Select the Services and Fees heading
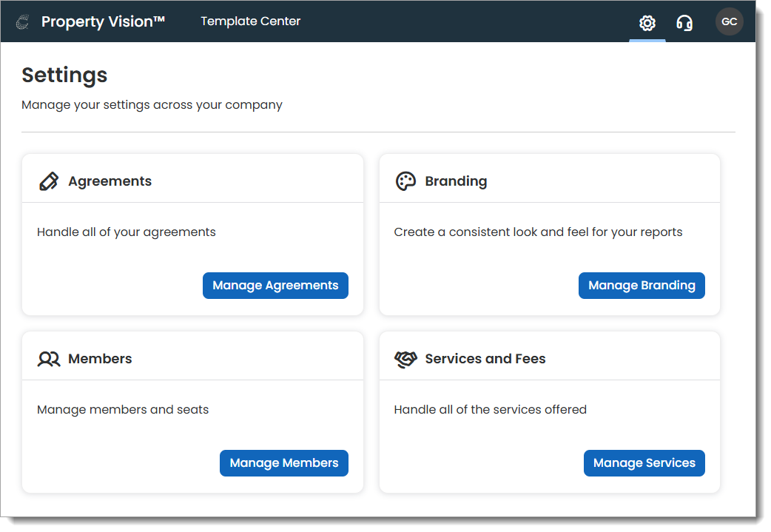The width and height of the screenshot is (771, 532). click(x=485, y=359)
